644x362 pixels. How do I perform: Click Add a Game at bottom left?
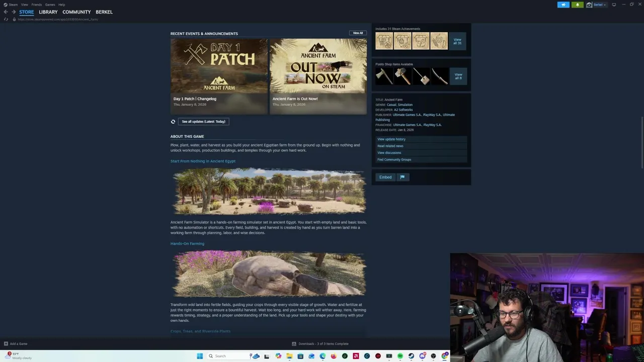[x=16, y=344]
